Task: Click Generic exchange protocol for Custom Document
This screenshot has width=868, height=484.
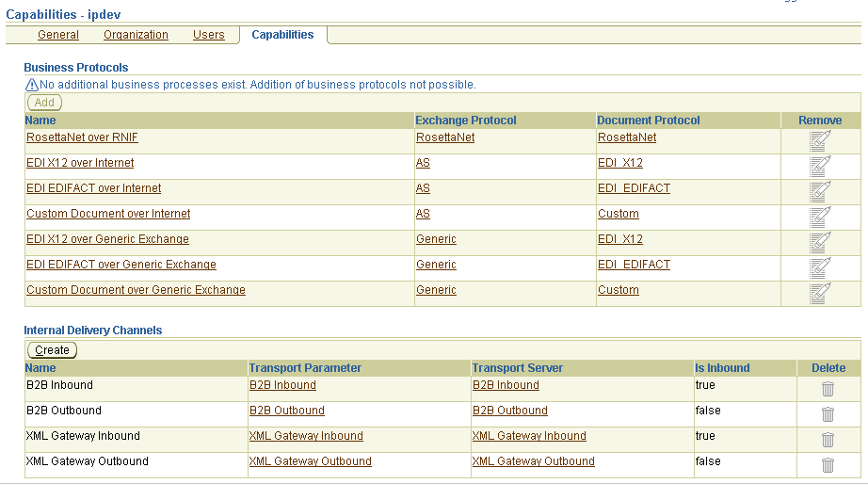Action: (436, 290)
